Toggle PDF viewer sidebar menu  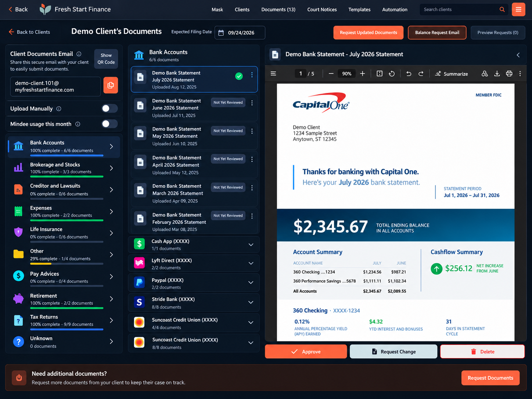[273, 73]
